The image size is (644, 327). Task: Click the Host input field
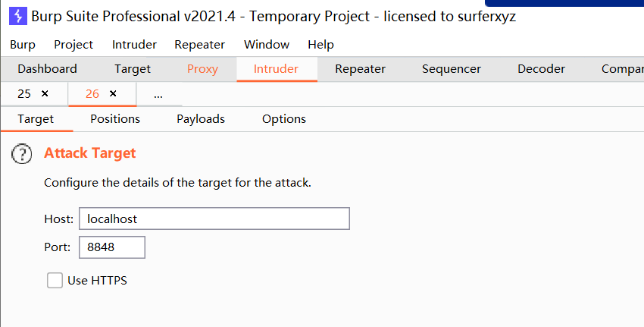[x=214, y=219]
